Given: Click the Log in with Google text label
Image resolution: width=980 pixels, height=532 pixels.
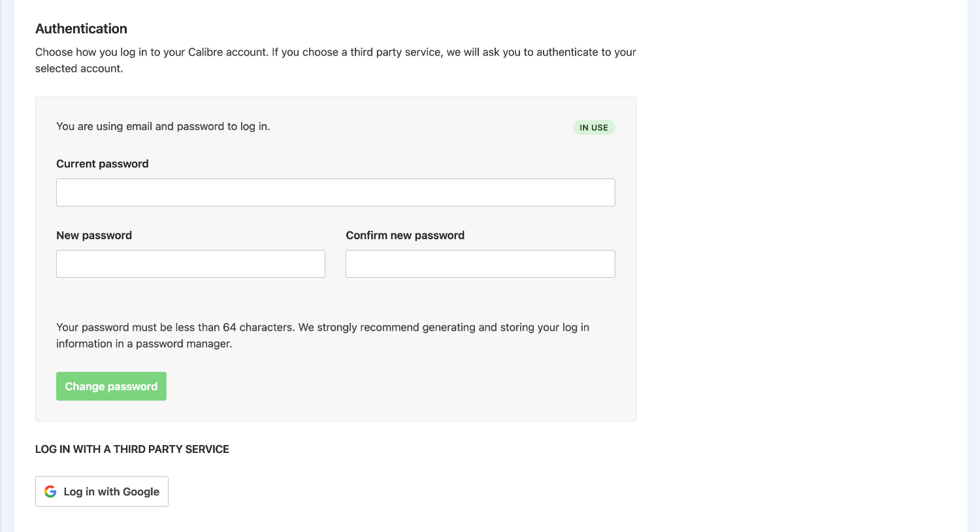Looking at the screenshot, I should (x=110, y=491).
